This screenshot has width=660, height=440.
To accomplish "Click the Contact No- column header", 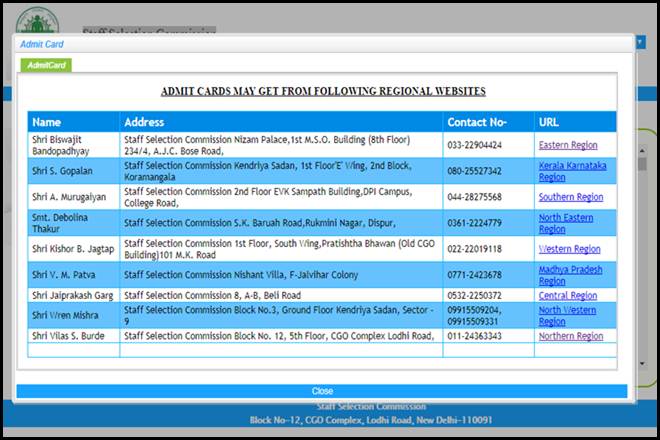I will click(477, 122).
